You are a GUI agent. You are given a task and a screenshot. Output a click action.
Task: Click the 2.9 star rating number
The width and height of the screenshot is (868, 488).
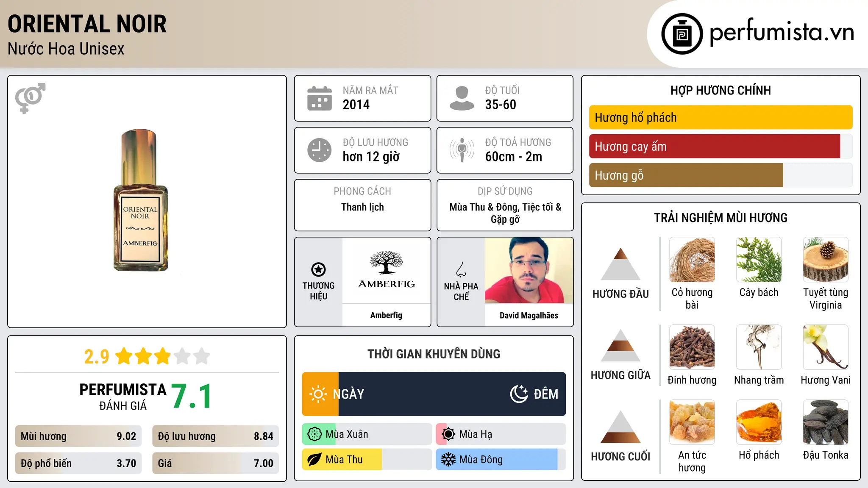(x=97, y=357)
